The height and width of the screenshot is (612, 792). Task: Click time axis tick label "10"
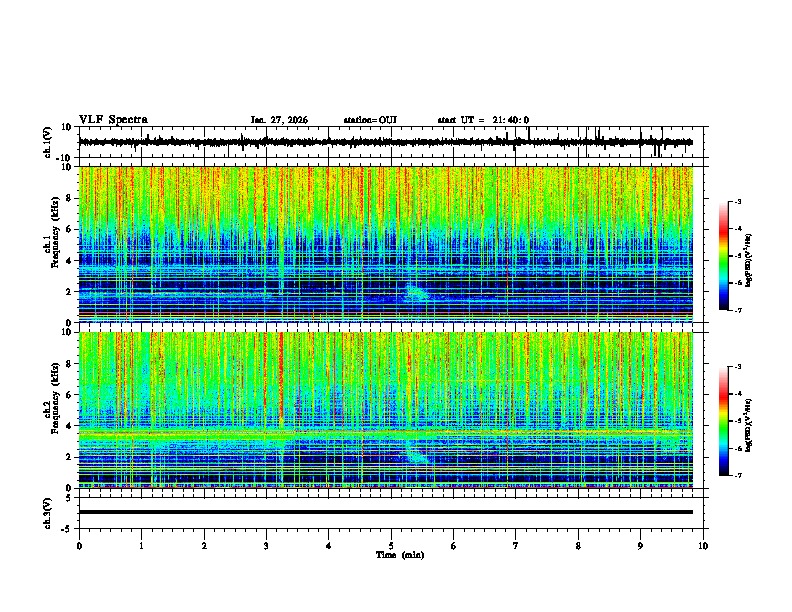[703, 546]
